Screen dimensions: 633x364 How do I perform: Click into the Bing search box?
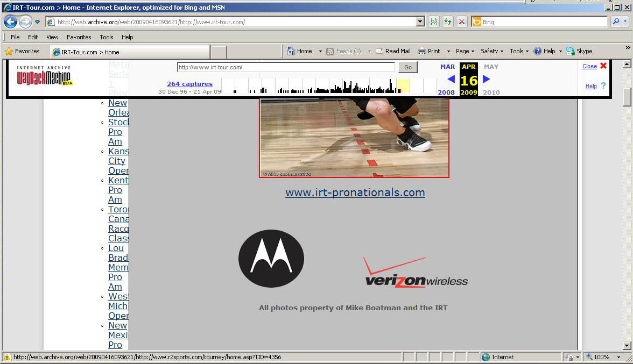[x=544, y=22]
